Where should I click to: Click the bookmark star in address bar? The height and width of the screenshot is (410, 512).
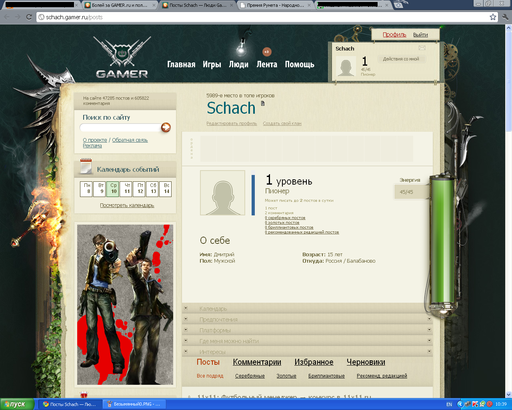coord(493,17)
